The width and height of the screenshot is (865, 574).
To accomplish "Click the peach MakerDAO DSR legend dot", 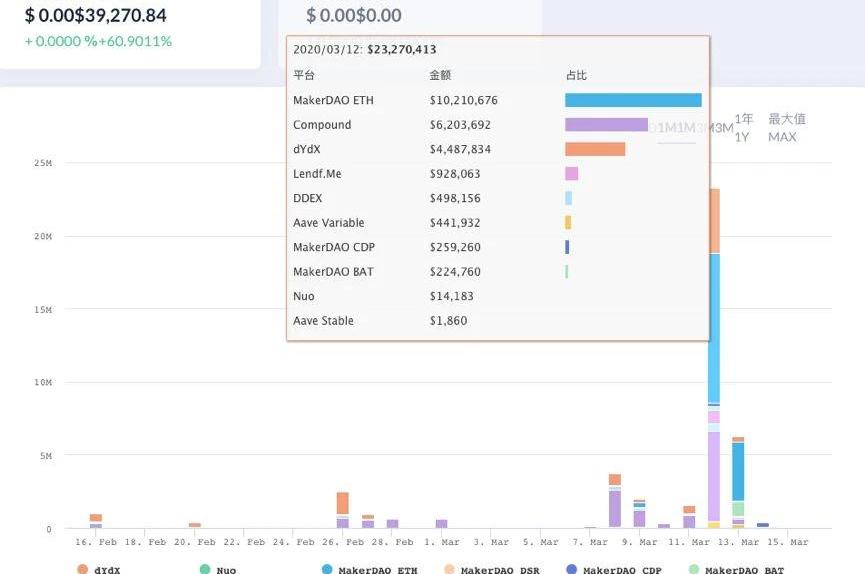I will tap(450, 569).
